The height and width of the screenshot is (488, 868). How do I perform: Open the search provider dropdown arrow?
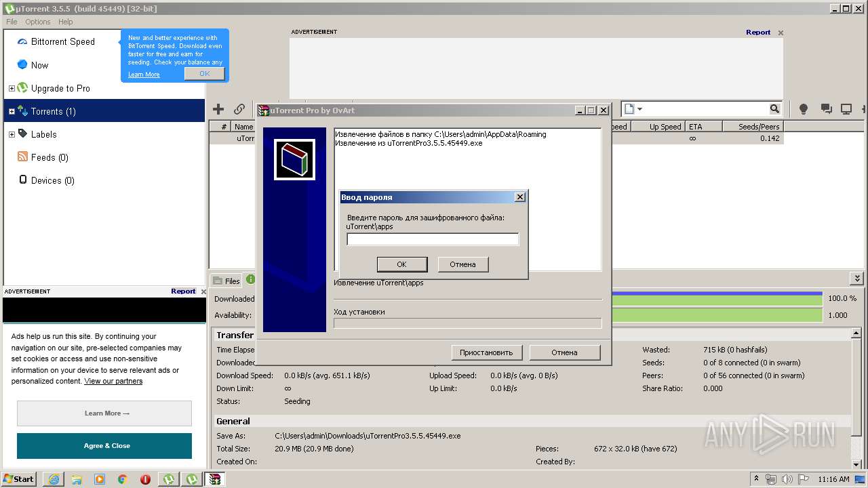[x=639, y=109]
